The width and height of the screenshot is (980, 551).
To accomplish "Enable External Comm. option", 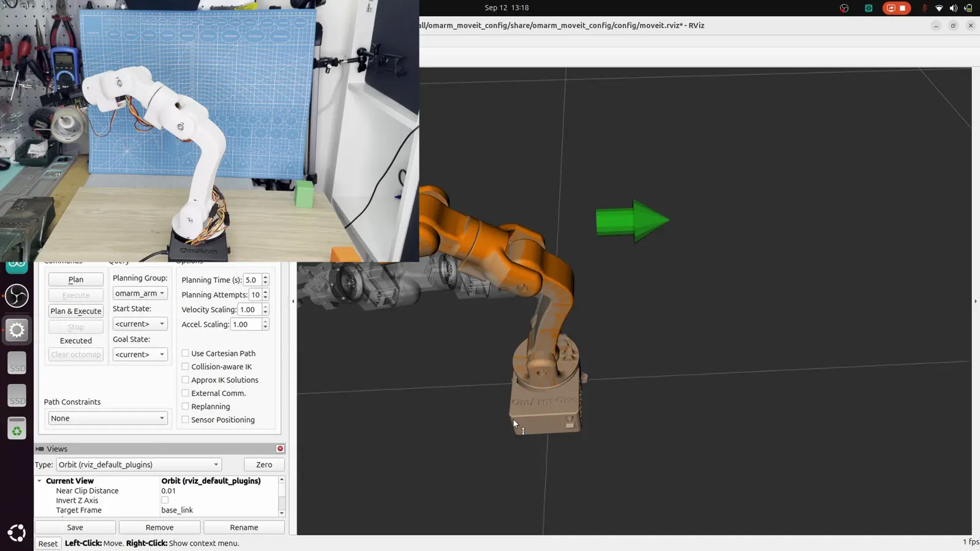I will pyautogui.click(x=185, y=393).
